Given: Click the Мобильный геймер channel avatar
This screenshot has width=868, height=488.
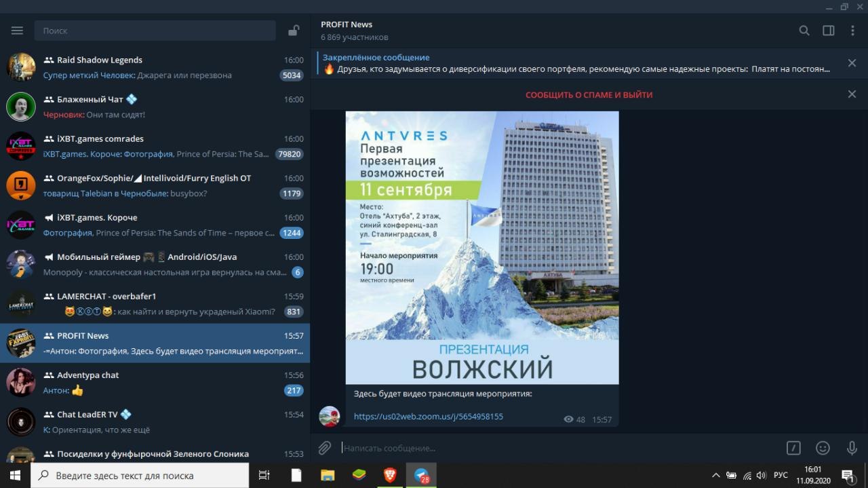Looking at the screenshot, I should pyautogui.click(x=21, y=264).
